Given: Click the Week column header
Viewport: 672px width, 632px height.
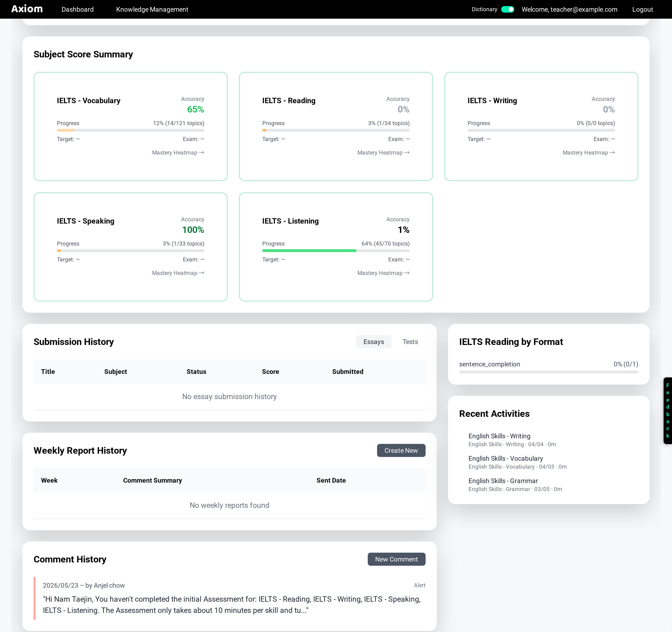Looking at the screenshot, I should pyautogui.click(x=49, y=480).
